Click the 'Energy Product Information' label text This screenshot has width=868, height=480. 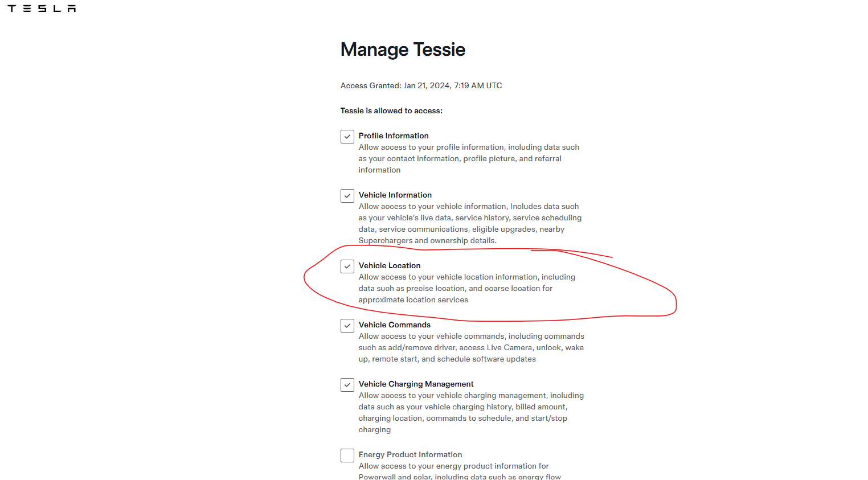pos(410,454)
